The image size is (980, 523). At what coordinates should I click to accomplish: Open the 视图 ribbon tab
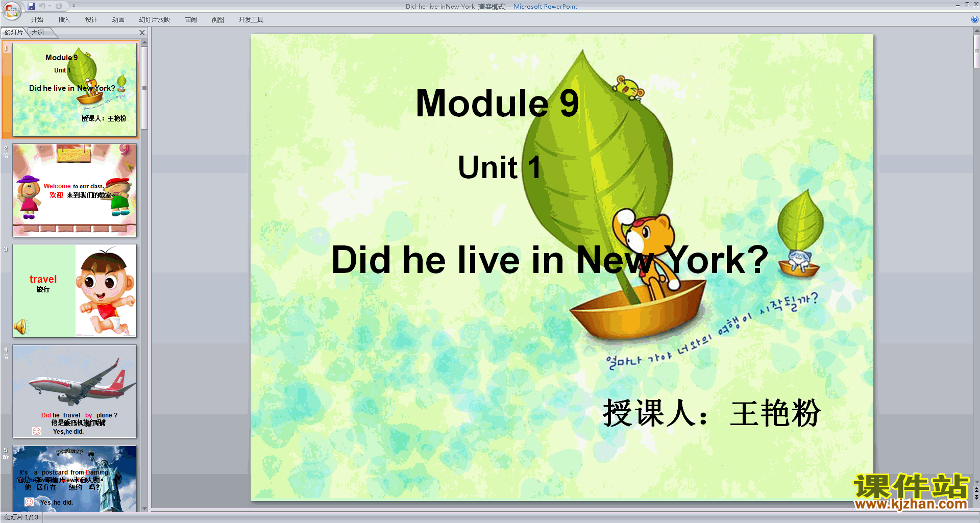point(218,20)
